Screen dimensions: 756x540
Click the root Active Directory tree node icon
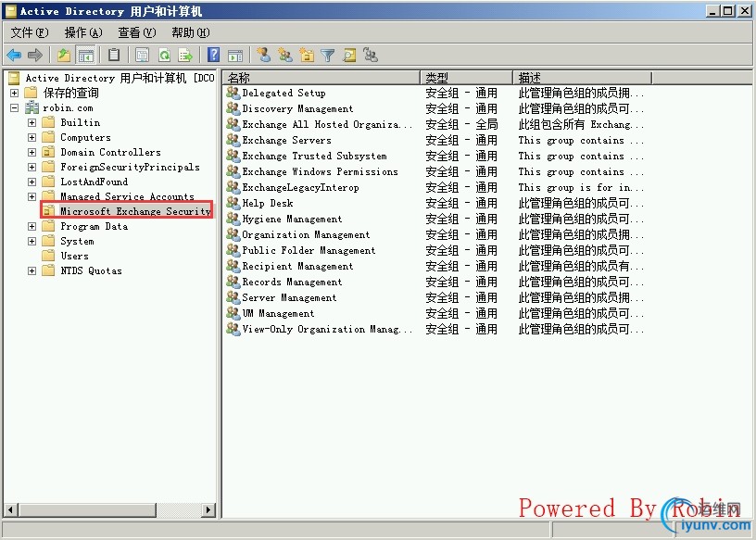14,78
